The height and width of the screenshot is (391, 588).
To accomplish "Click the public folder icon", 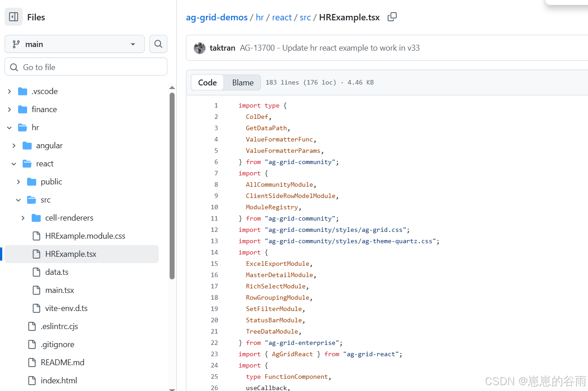I will pyautogui.click(x=32, y=182).
